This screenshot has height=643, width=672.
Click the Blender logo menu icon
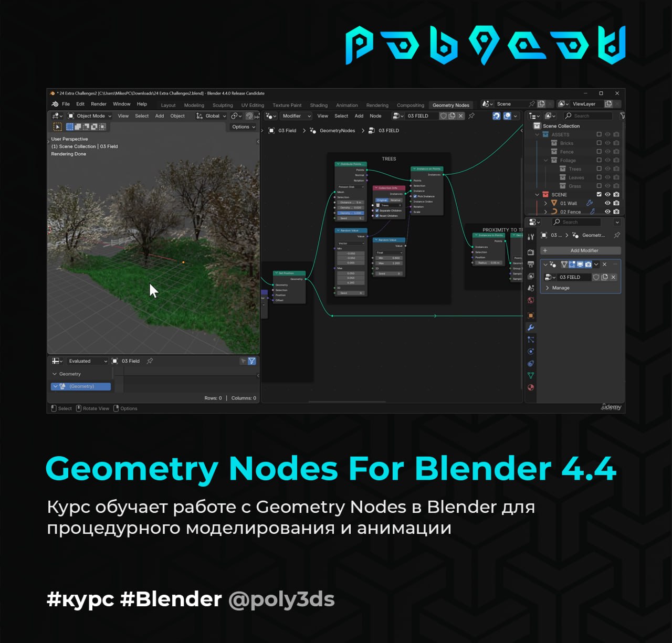pyautogui.click(x=55, y=104)
